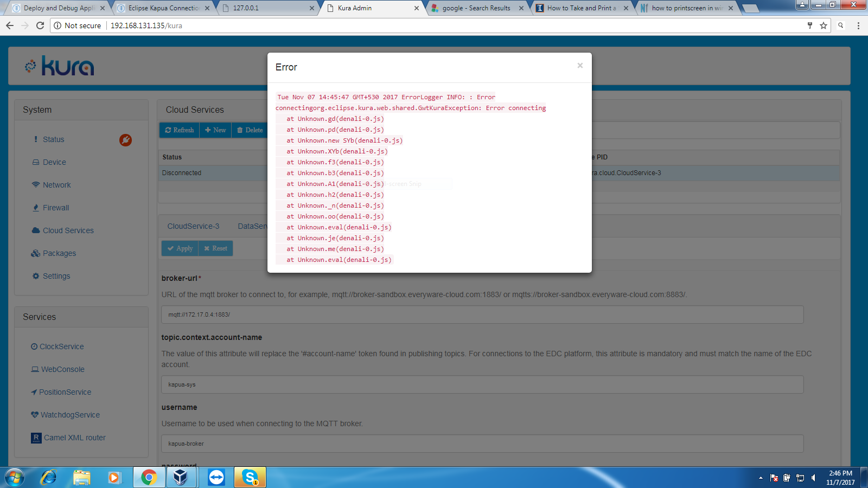Close the Error dialog with the X
868x488 pixels.
click(x=580, y=66)
